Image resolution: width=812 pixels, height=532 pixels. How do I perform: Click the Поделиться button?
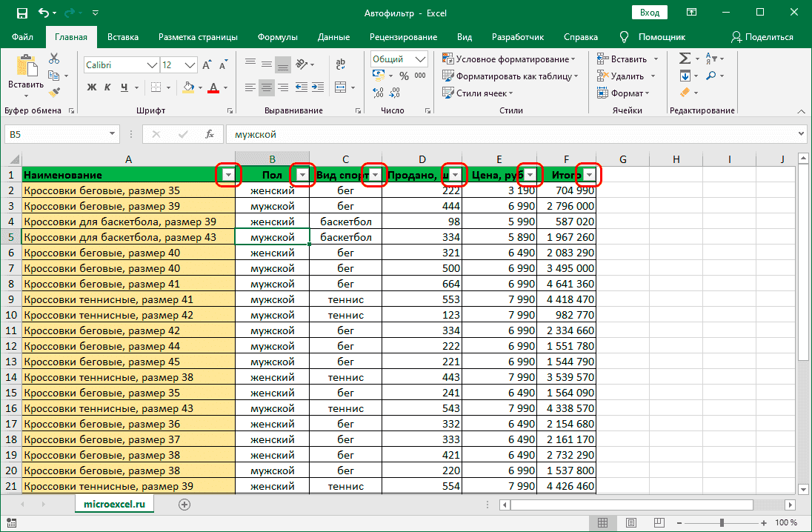coord(767,36)
